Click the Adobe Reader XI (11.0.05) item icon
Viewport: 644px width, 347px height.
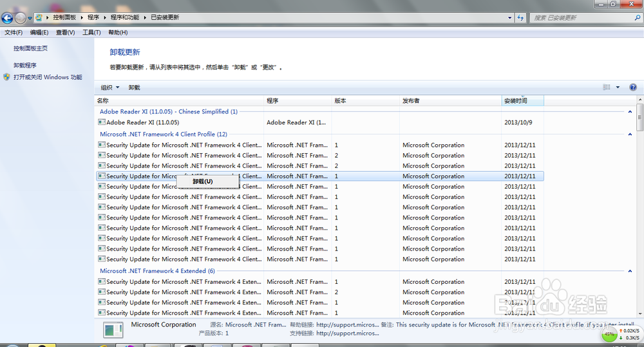click(102, 122)
